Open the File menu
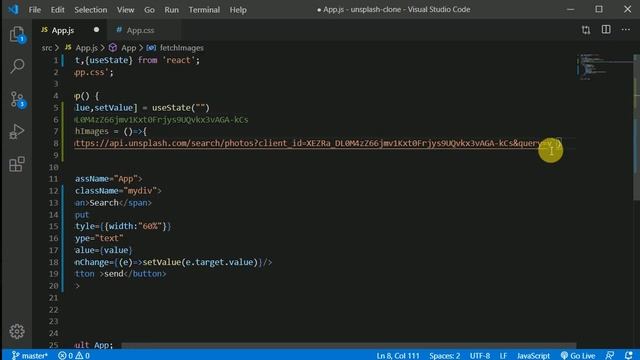640x360 pixels. pyautogui.click(x=35, y=9)
